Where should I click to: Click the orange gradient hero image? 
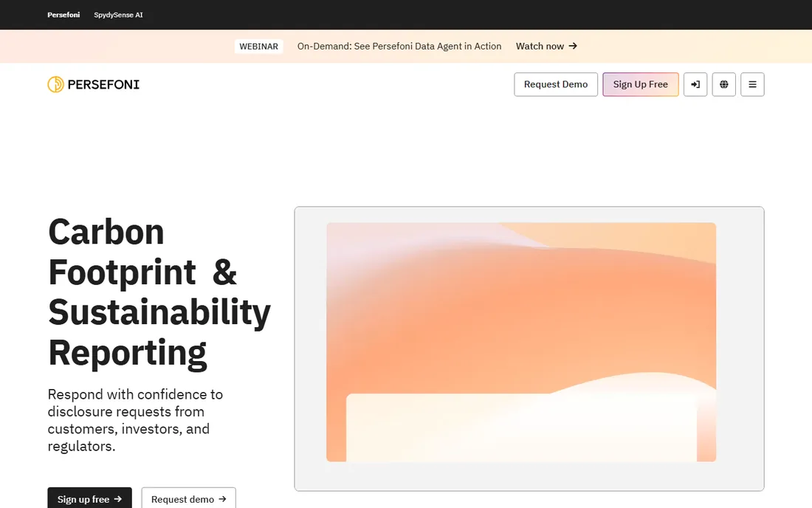pyautogui.click(x=521, y=342)
